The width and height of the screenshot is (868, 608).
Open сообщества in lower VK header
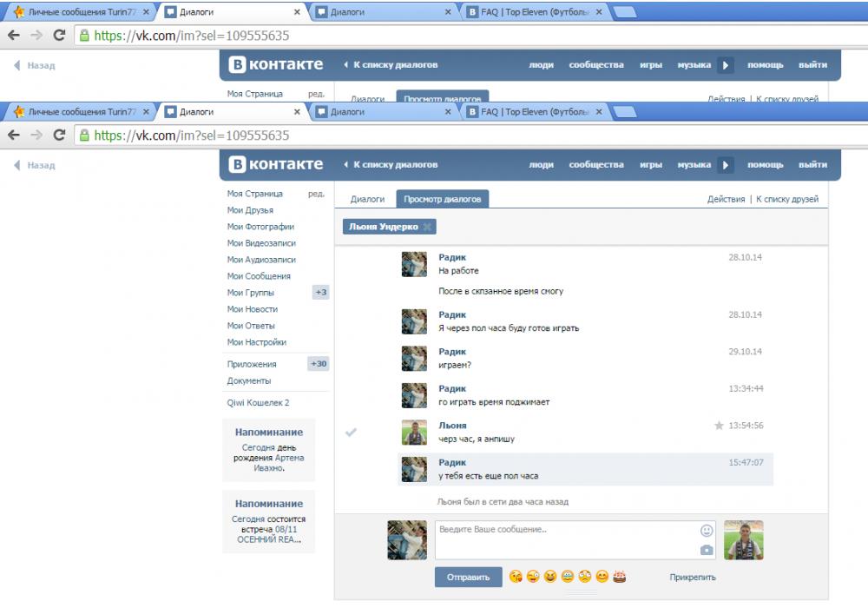(596, 164)
